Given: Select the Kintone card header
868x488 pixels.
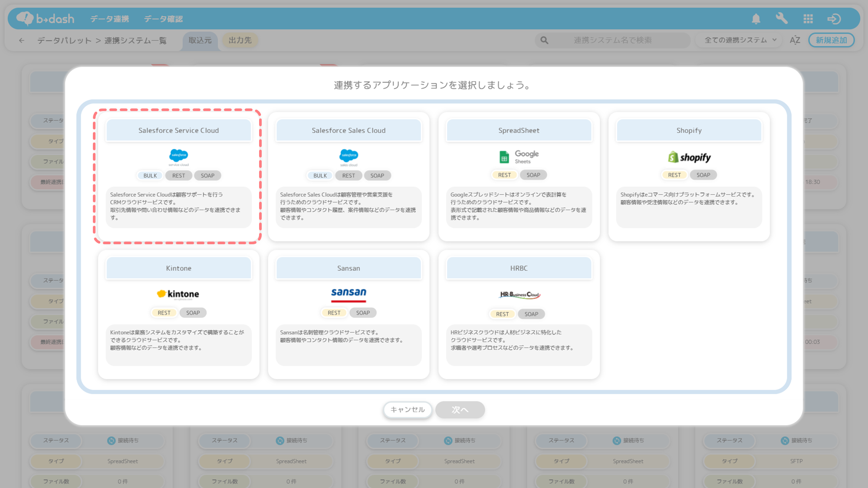Looking at the screenshot, I should (x=178, y=268).
